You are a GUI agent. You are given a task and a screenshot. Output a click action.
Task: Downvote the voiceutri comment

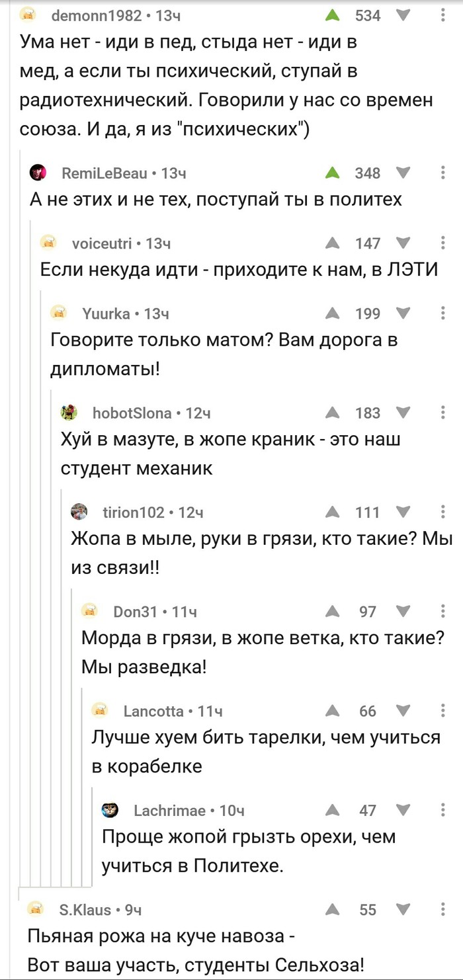pos(402,243)
